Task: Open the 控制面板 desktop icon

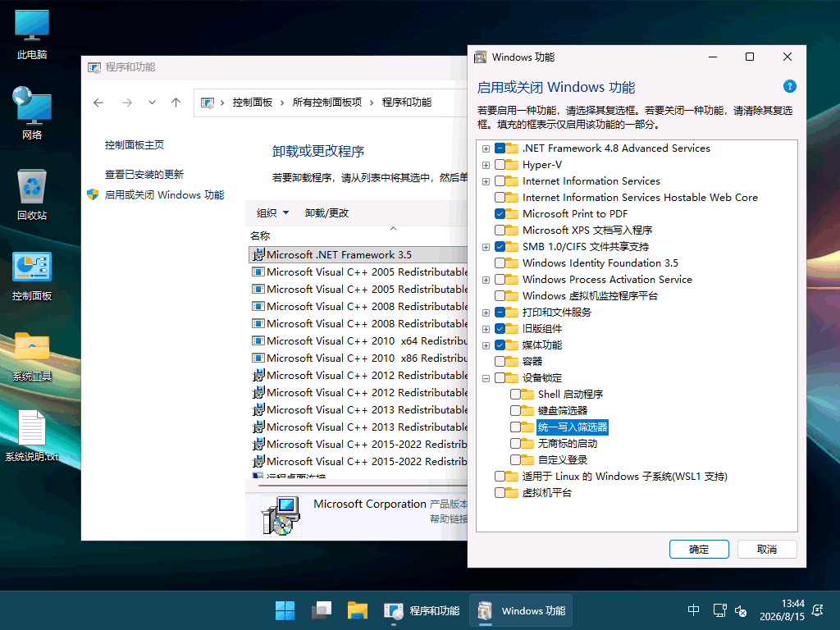Action: pos(32,276)
